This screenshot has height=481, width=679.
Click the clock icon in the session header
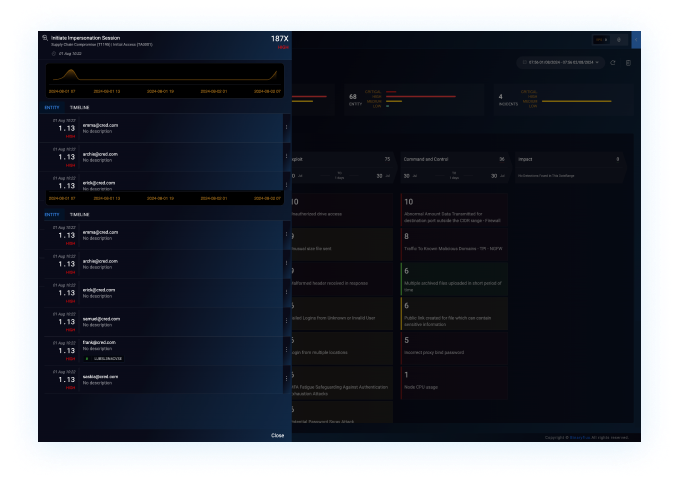coord(52,53)
